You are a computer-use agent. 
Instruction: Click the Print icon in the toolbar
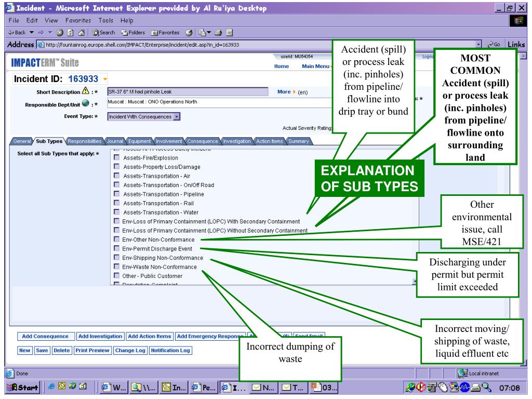point(218,33)
